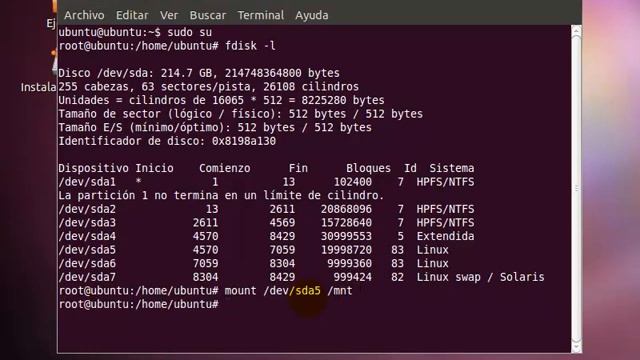Click the /dev/sda3 device name
This screenshot has height=360, width=640.
tap(87, 223)
